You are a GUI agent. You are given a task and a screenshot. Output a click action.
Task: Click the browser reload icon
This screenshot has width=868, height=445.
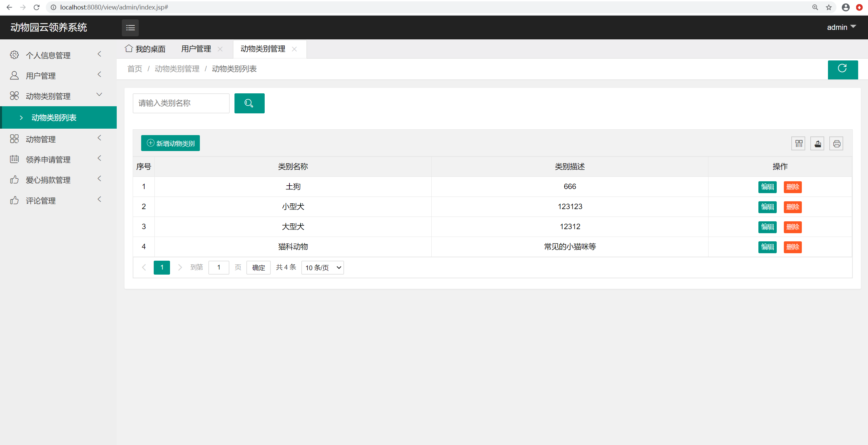(x=37, y=7)
